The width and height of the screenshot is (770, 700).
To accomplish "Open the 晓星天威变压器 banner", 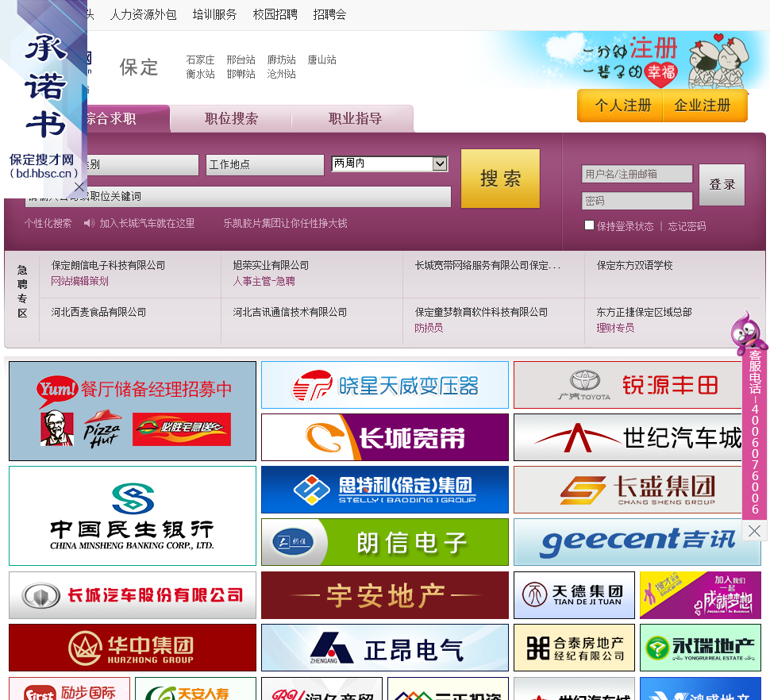I will coord(385,386).
